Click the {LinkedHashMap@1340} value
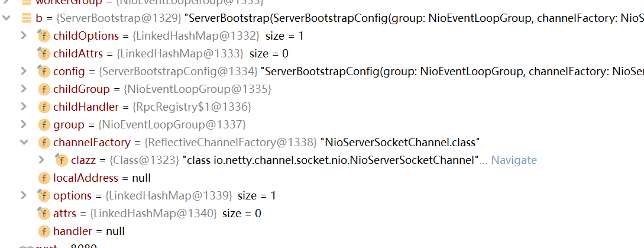The image size is (644, 248). click(x=153, y=214)
